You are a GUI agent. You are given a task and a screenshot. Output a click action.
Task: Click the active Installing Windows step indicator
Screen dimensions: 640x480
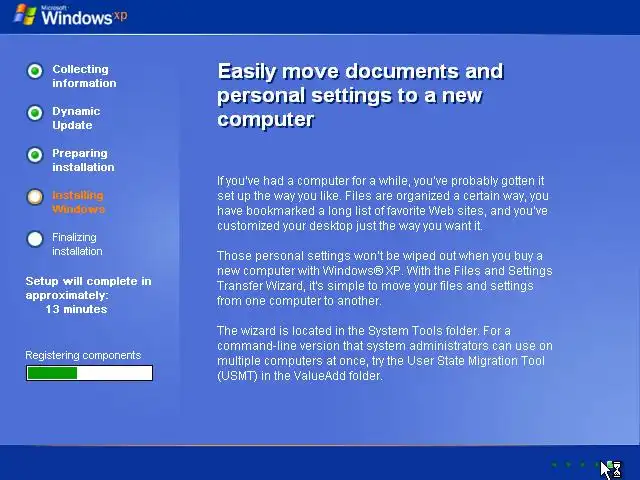click(35, 197)
